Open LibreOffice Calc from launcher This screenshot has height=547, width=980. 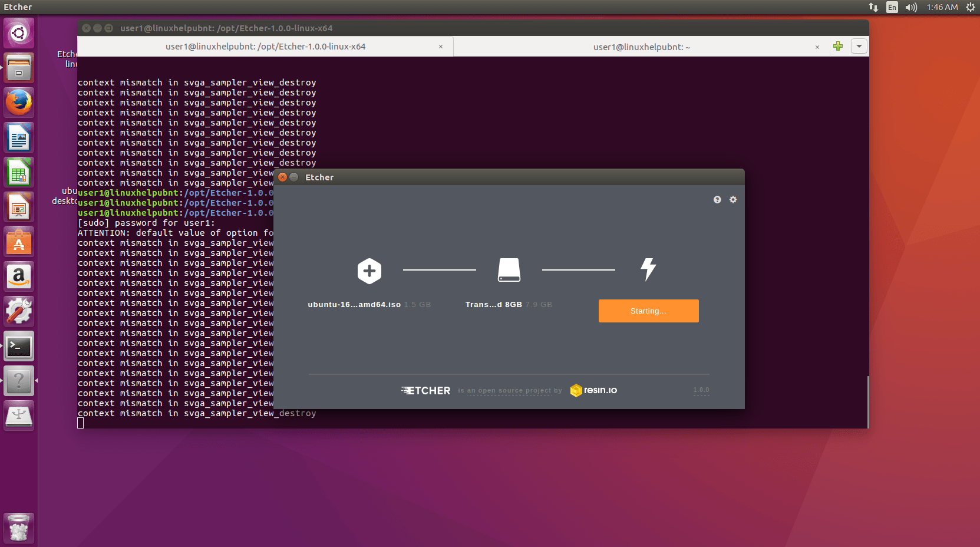pos(19,172)
